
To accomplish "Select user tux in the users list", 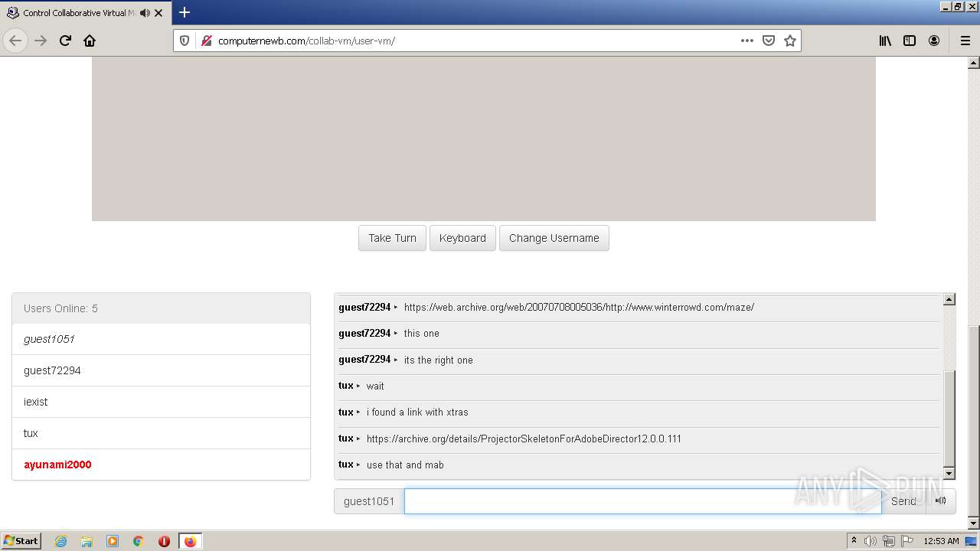I will pos(161,433).
